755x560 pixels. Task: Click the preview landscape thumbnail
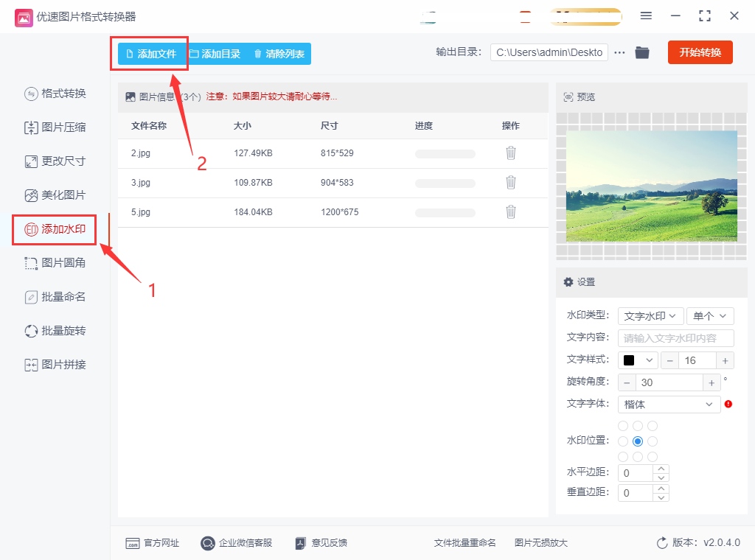652,186
